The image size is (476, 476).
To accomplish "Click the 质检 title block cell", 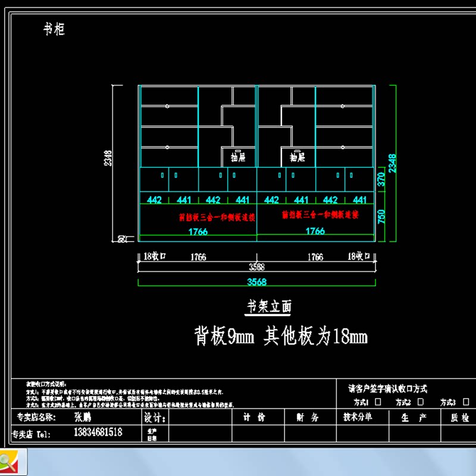I will [x=460, y=418].
